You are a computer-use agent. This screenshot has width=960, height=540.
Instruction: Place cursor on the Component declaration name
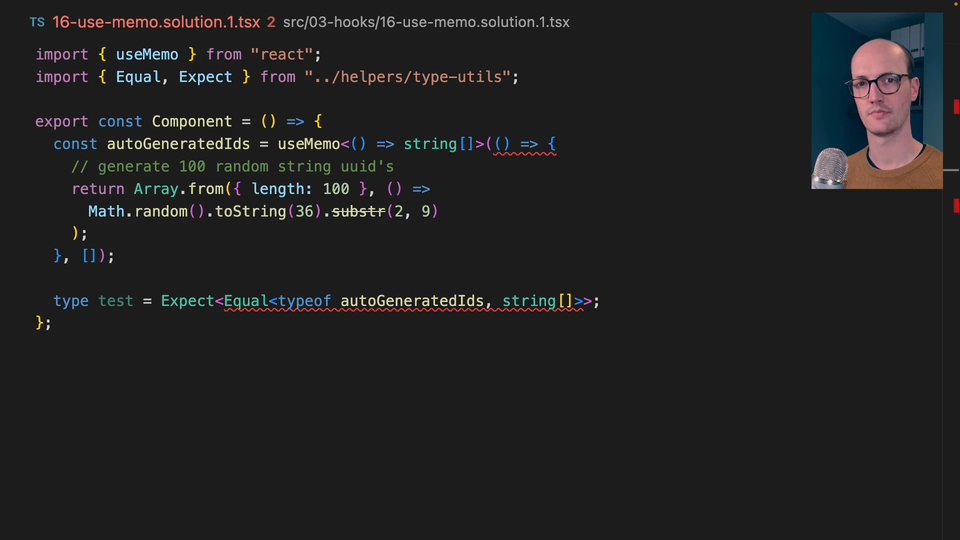(192, 121)
